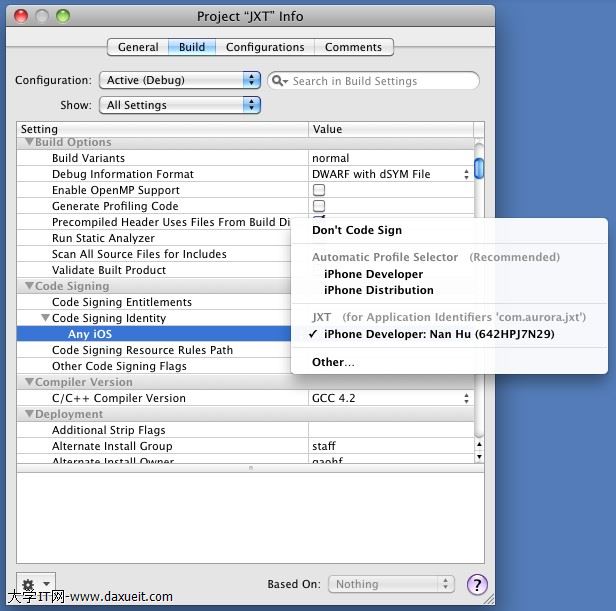Choose Other... from signing menu
This screenshot has height=611, width=616.
tap(333, 362)
